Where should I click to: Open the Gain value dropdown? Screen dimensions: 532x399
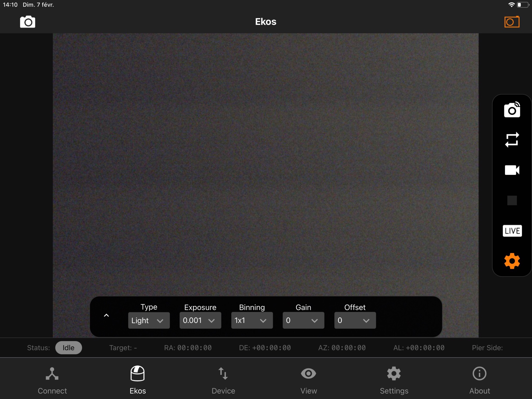(303, 320)
